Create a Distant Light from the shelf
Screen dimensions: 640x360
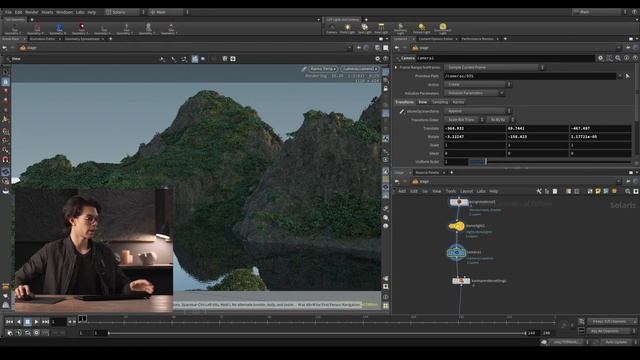(x=421, y=29)
